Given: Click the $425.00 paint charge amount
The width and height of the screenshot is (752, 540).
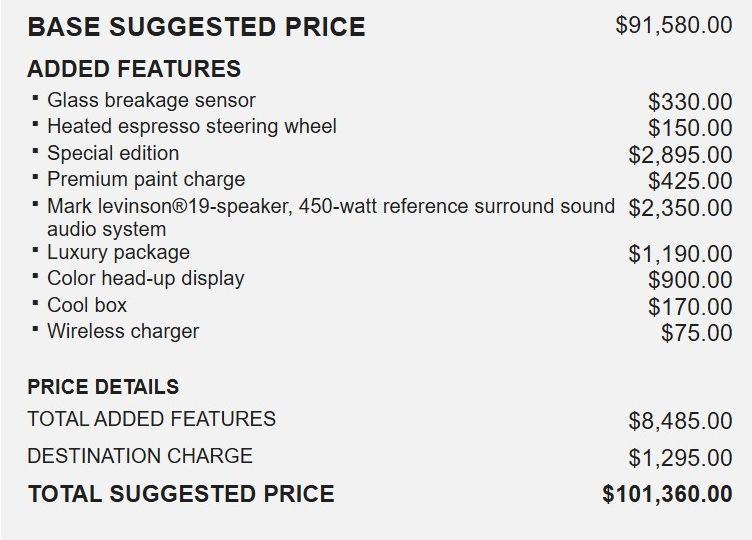Looking at the screenshot, I should [690, 181].
